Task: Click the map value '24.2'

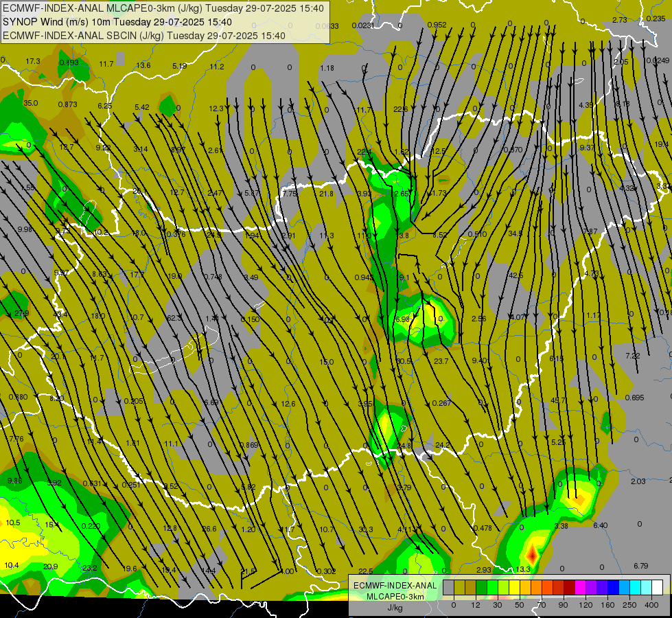Action: (442, 445)
